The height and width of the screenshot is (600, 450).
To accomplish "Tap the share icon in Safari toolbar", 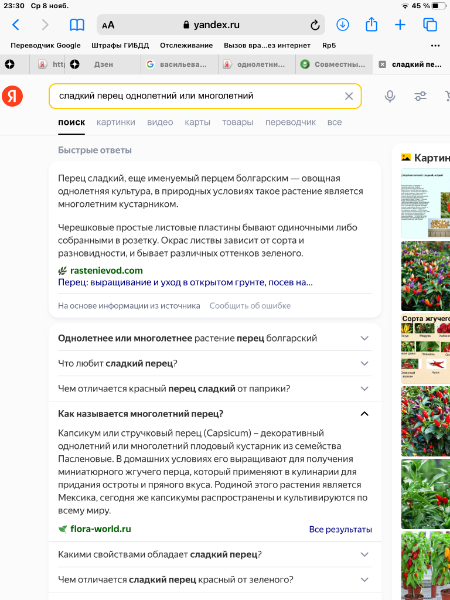I will point(371,24).
